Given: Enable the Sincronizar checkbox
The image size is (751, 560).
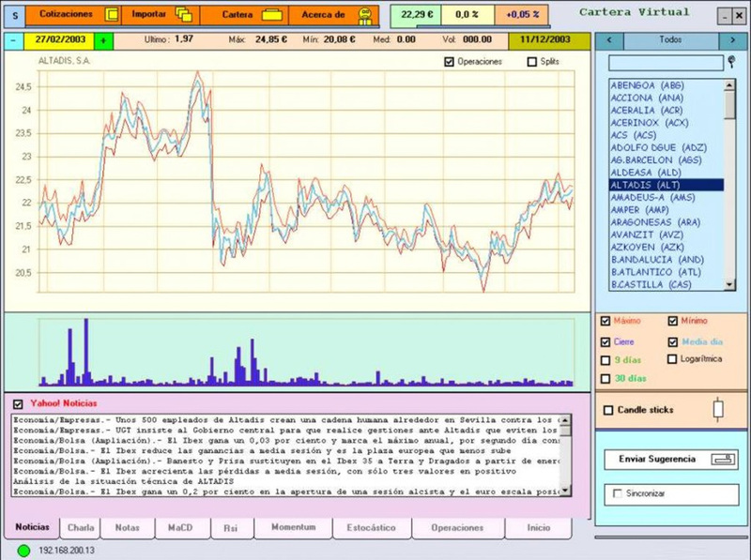Looking at the screenshot, I should coord(618,493).
